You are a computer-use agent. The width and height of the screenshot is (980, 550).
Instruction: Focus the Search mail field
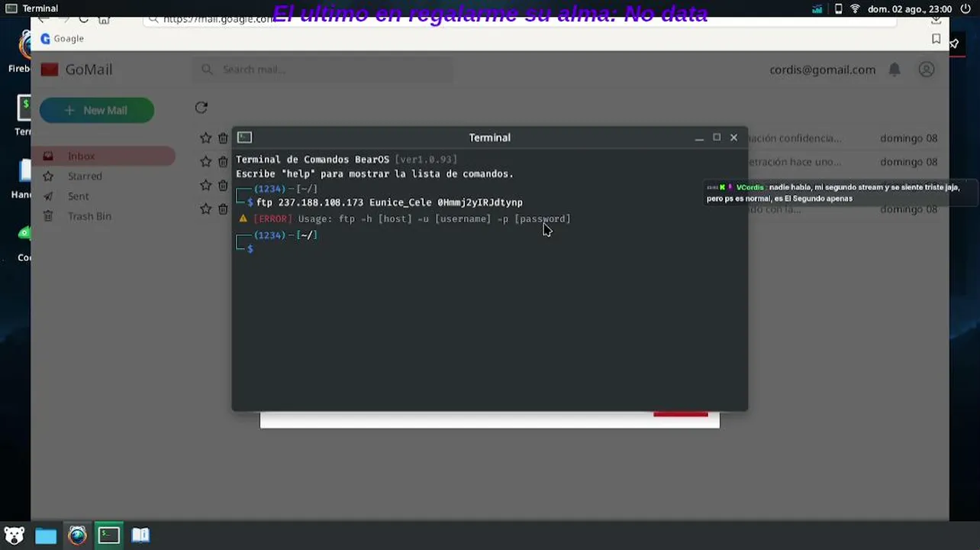323,70
